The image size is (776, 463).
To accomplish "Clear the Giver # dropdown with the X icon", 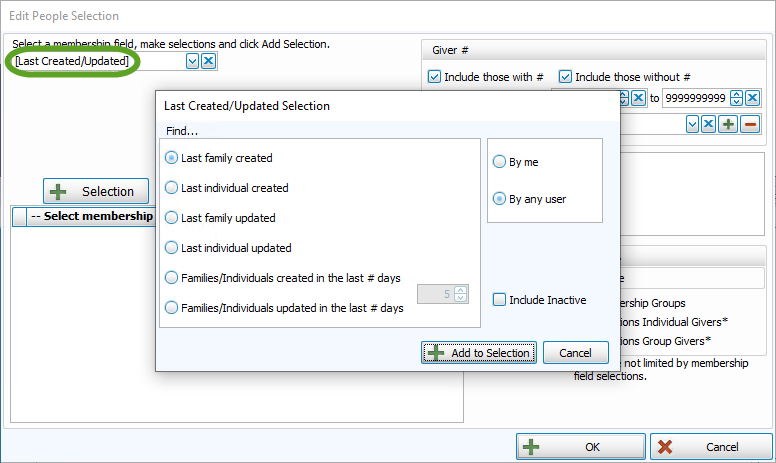I will tap(708, 124).
